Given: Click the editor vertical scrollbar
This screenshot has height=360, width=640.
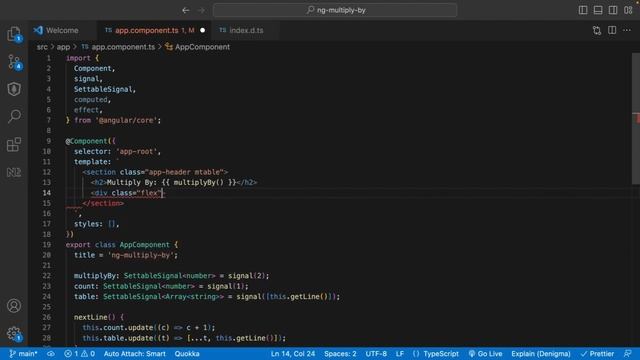Looking at the screenshot, I should [x=636, y=118].
